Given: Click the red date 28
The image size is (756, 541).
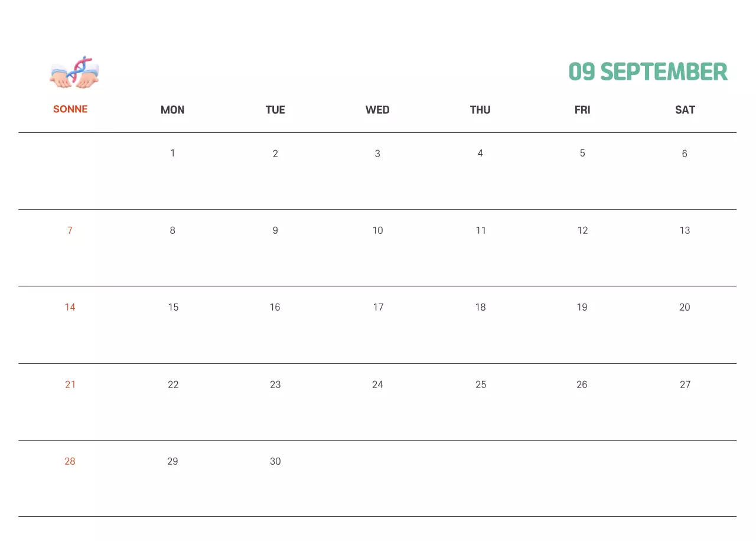Looking at the screenshot, I should 70,461.
